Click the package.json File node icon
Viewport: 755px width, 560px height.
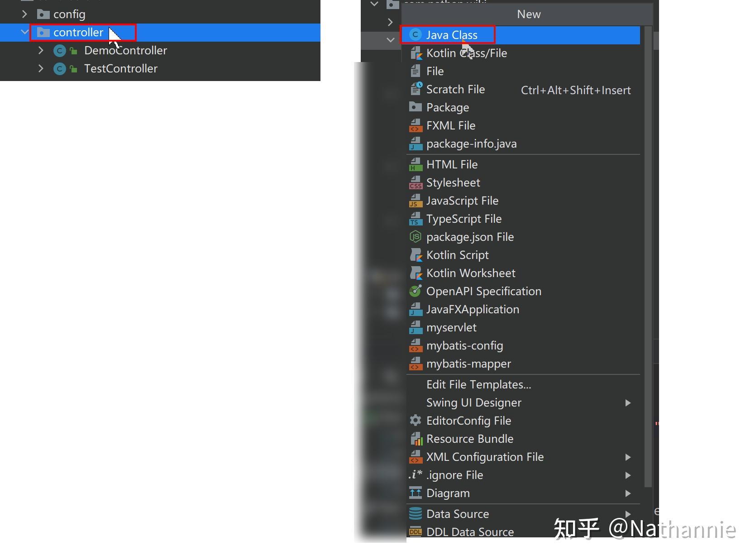click(415, 237)
